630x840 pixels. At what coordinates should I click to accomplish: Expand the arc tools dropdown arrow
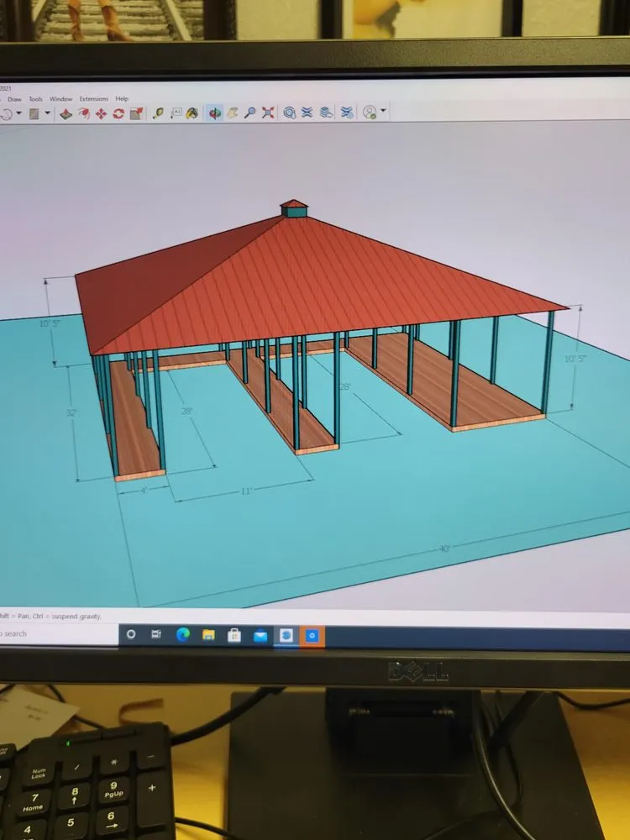tap(18, 113)
